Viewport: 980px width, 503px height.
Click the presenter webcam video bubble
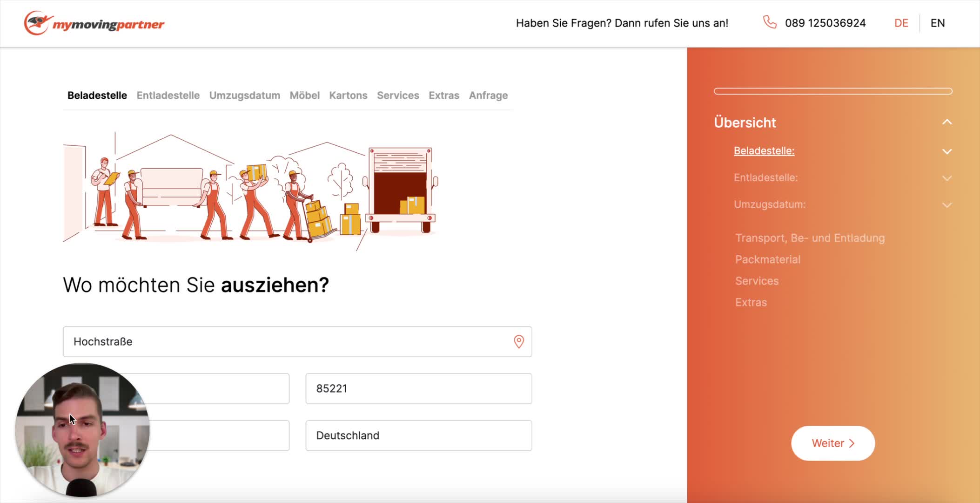[x=82, y=430]
